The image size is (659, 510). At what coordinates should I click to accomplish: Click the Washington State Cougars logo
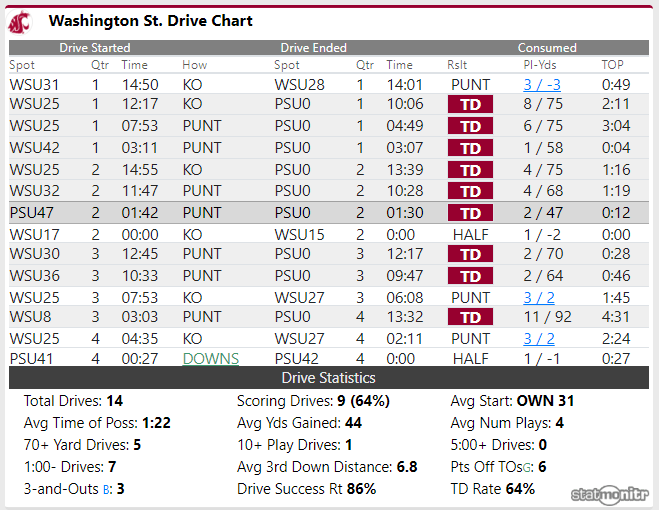click(20, 23)
